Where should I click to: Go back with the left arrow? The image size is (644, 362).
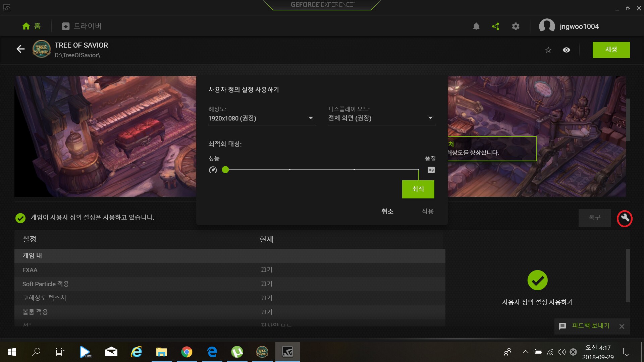point(20,49)
